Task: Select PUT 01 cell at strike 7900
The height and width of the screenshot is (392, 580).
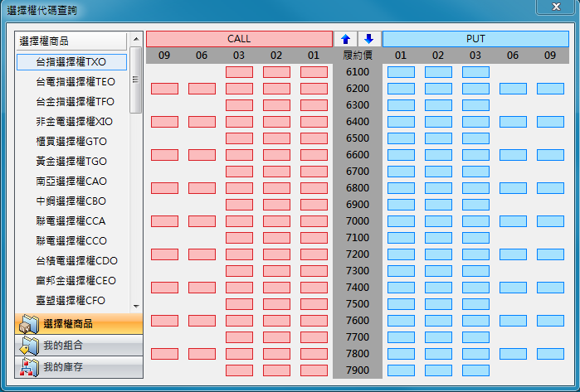Action: pos(401,370)
